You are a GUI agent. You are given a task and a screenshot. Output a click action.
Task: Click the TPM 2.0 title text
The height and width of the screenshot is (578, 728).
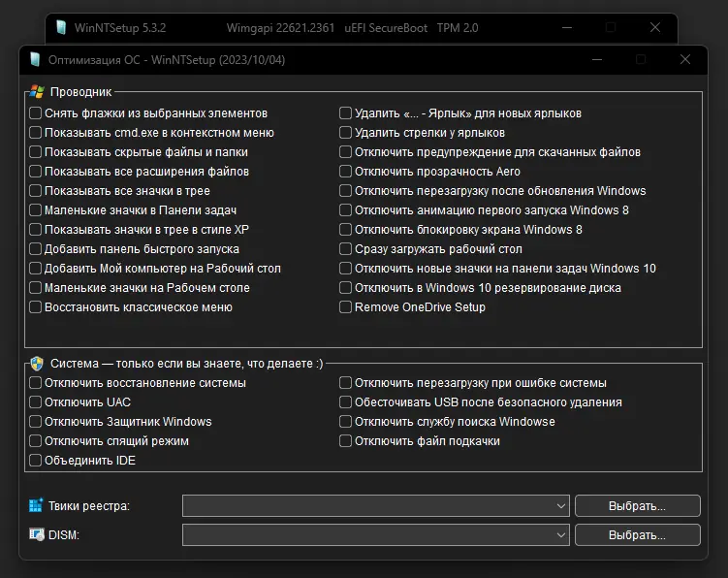tap(458, 28)
